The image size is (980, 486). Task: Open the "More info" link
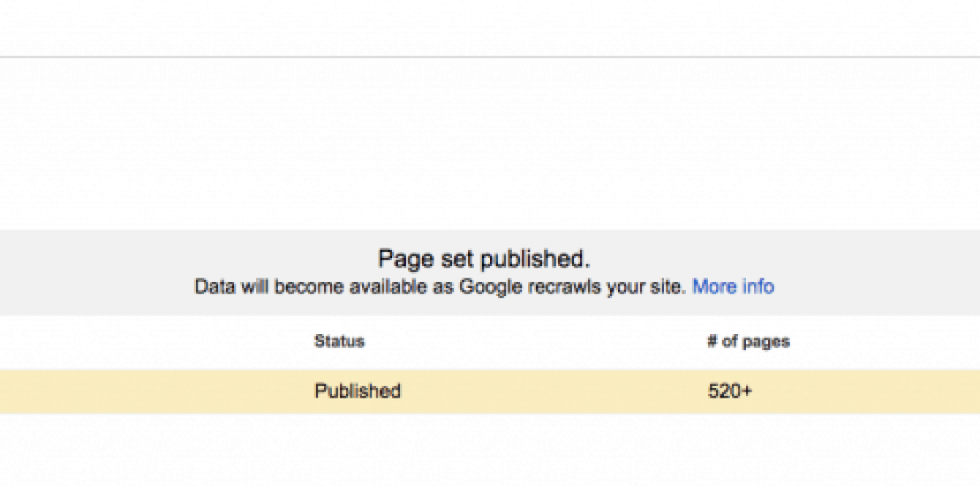[733, 287]
